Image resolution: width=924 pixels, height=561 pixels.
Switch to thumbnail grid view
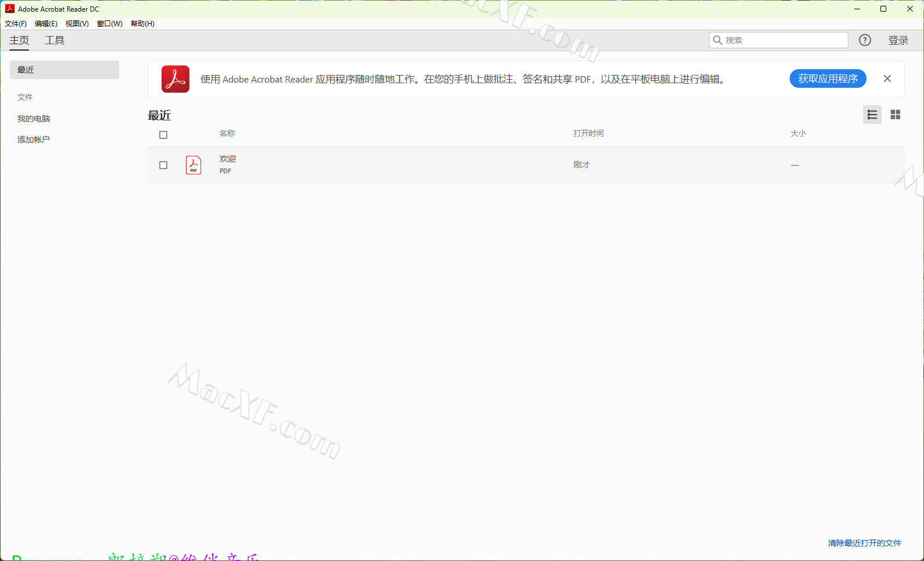click(x=895, y=115)
